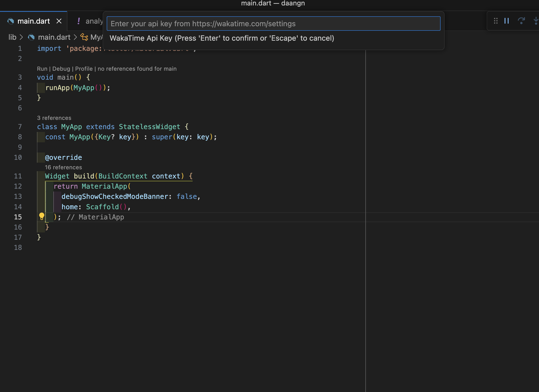Click line number 18 in the gutter
Viewport: 539px width, 392px height.
point(18,248)
